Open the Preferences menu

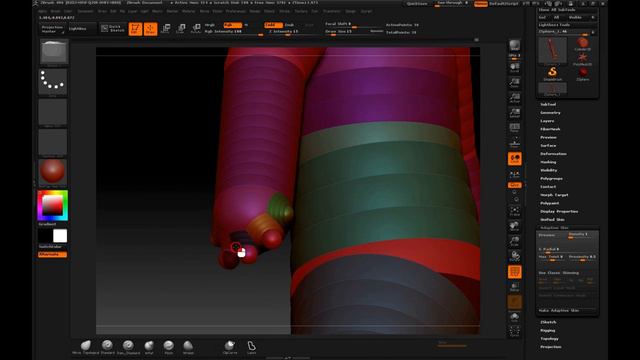pos(236,11)
